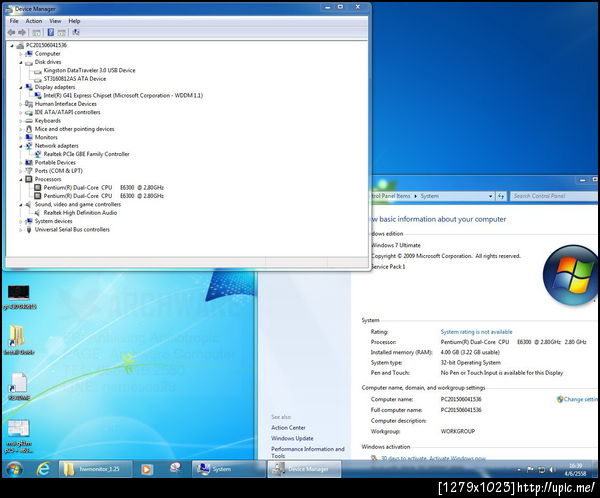Click the Search Control Panel field
This screenshot has height=498, width=600.
coord(553,196)
